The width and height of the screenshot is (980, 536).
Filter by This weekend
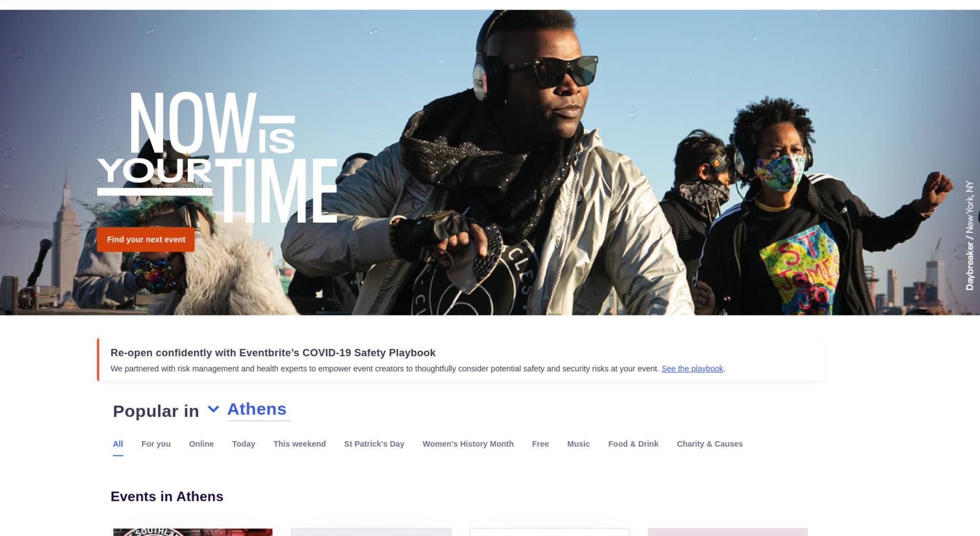click(x=300, y=444)
